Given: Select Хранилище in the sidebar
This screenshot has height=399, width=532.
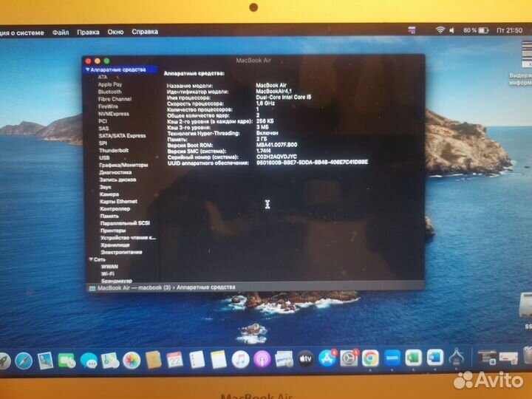Looking at the screenshot, I should tap(115, 245).
